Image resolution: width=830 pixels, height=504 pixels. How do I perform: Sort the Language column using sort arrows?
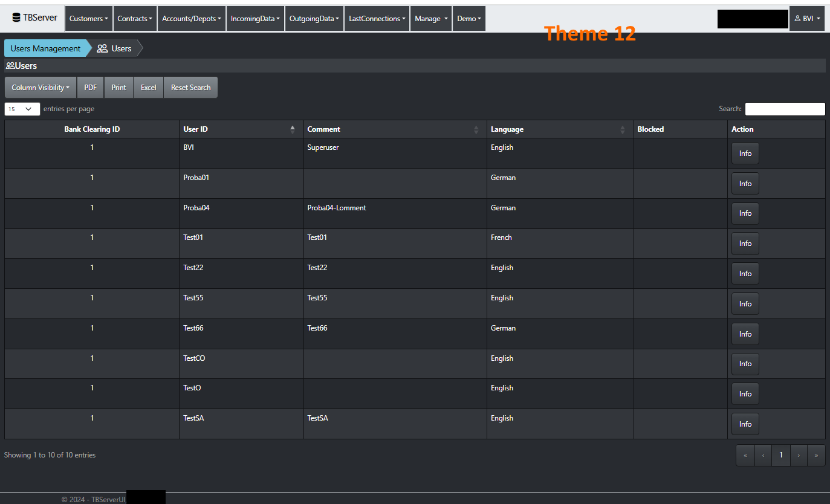click(623, 129)
